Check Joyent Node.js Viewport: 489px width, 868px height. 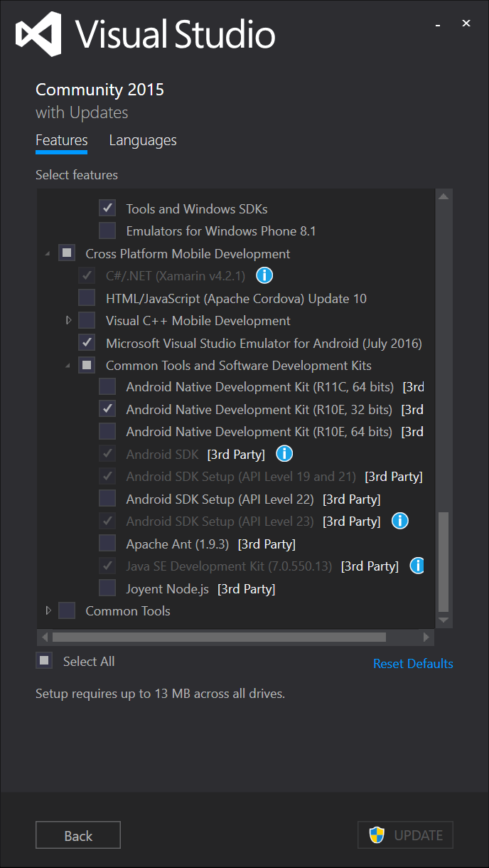(x=107, y=588)
